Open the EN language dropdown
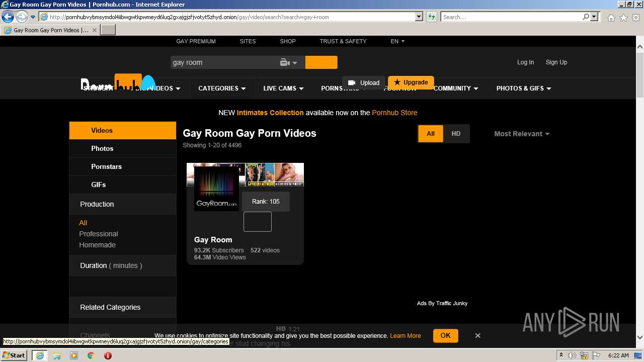The height and width of the screenshot is (362, 644). [x=397, y=41]
